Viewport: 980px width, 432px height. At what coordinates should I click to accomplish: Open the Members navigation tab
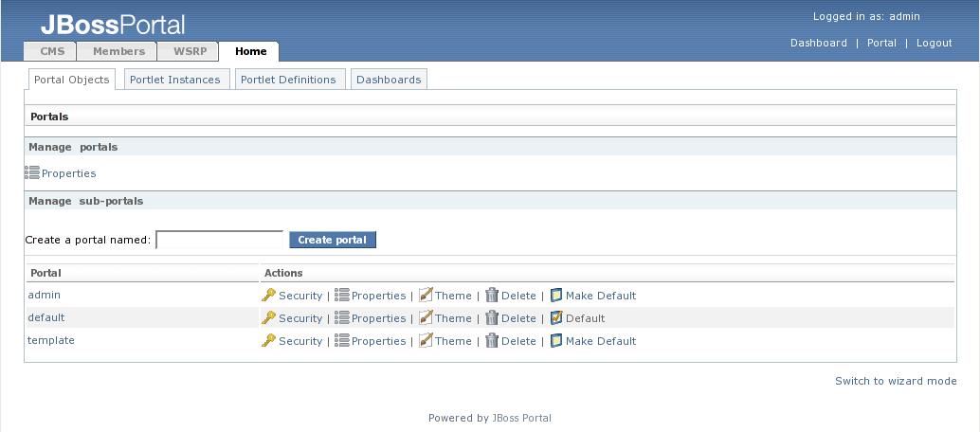coord(118,51)
